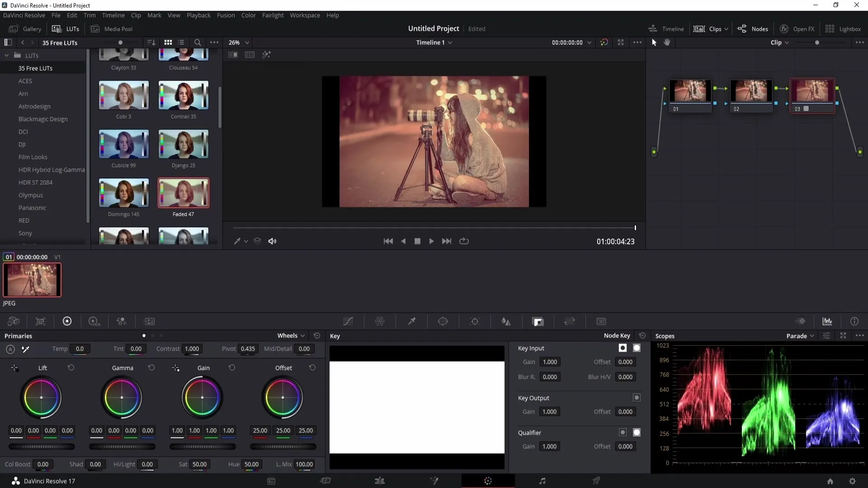The width and height of the screenshot is (868, 488).
Task: Select the Color Warper tool icon
Action: (380, 322)
